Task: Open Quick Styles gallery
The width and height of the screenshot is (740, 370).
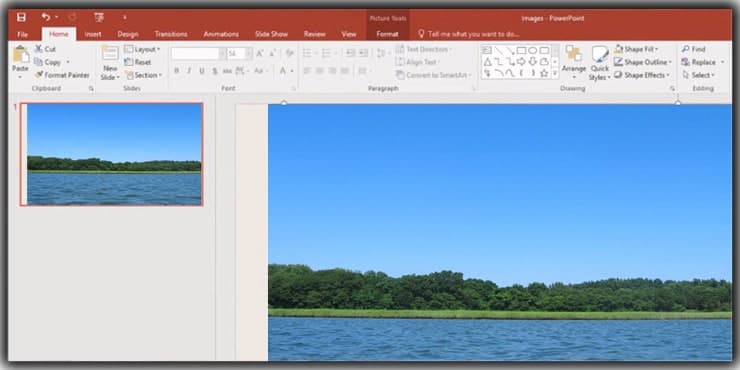Action: pos(600,63)
